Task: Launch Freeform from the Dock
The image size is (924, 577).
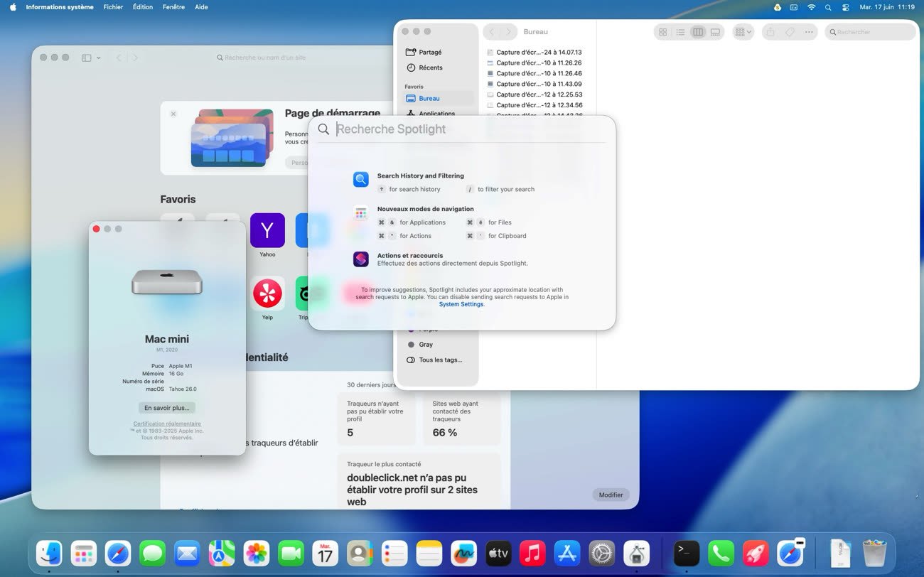Action: (463, 554)
